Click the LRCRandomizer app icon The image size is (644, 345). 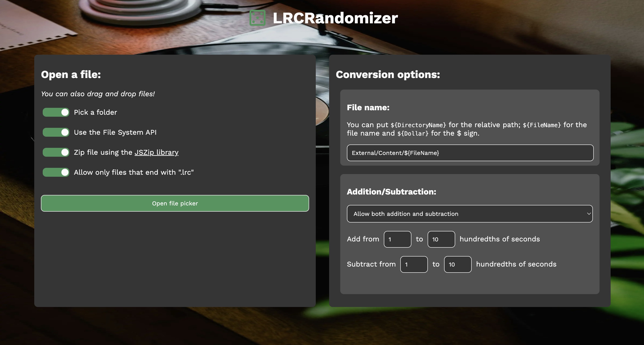pos(257,18)
